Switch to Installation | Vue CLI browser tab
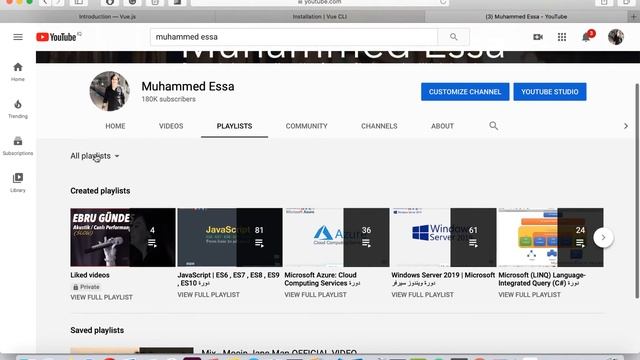Image resolution: width=640 pixels, height=360 pixels. [320, 17]
